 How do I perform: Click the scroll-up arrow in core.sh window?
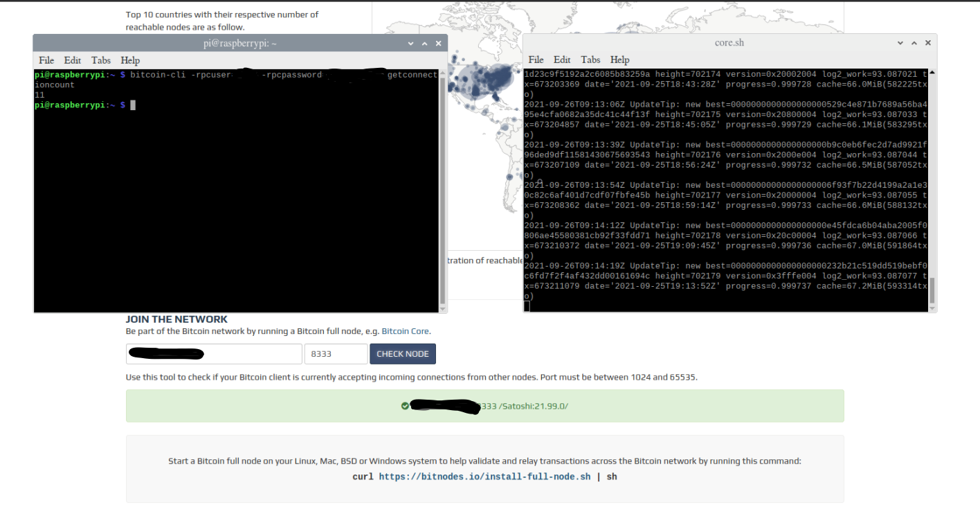(932, 73)
